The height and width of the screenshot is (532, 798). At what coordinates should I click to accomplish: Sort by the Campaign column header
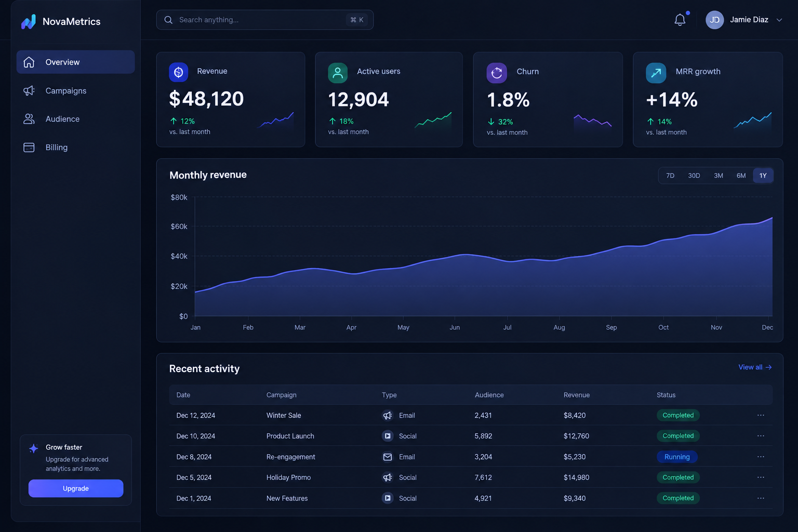[282, 395]
